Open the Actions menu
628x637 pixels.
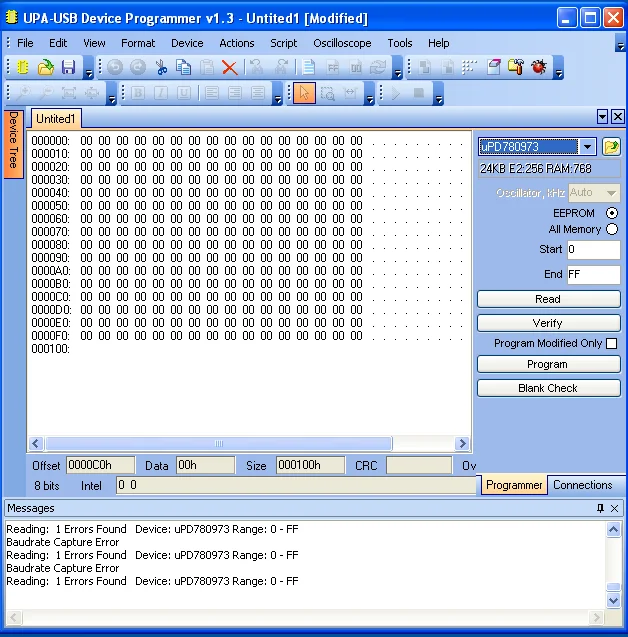click(x=237, y=43)
